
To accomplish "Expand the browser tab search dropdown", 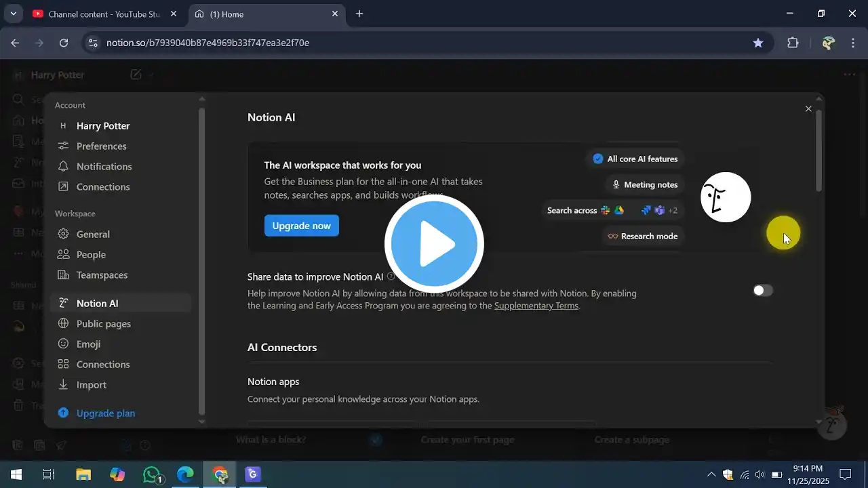I will pos(13,14).
